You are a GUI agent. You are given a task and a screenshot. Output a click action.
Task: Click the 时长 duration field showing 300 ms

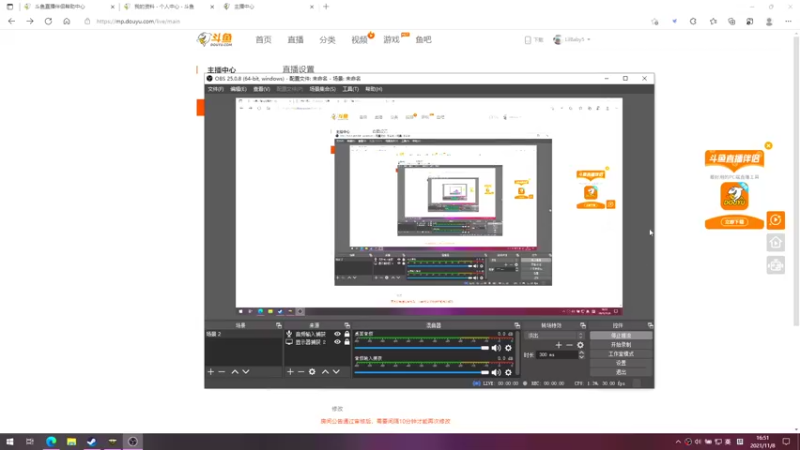tap(557, 355)
